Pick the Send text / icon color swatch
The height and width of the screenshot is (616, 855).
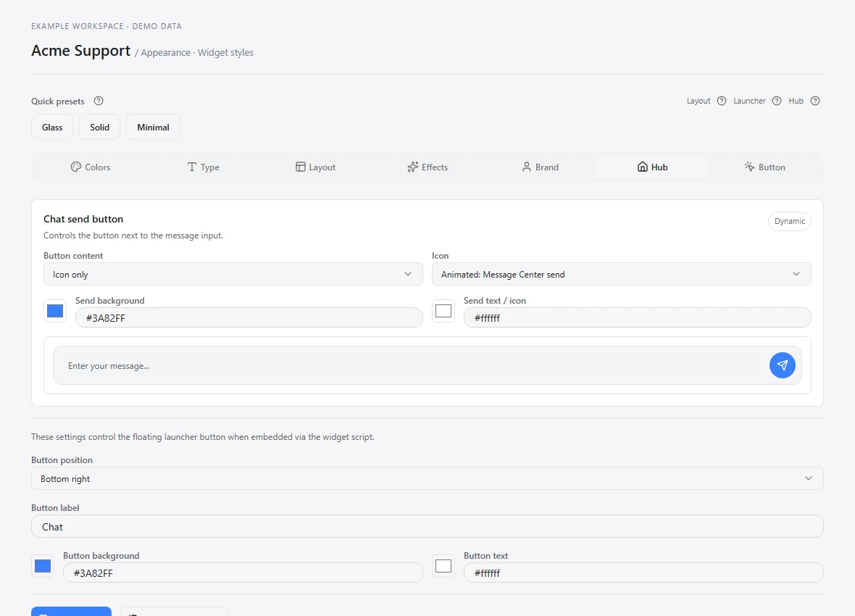click(443, 311)
